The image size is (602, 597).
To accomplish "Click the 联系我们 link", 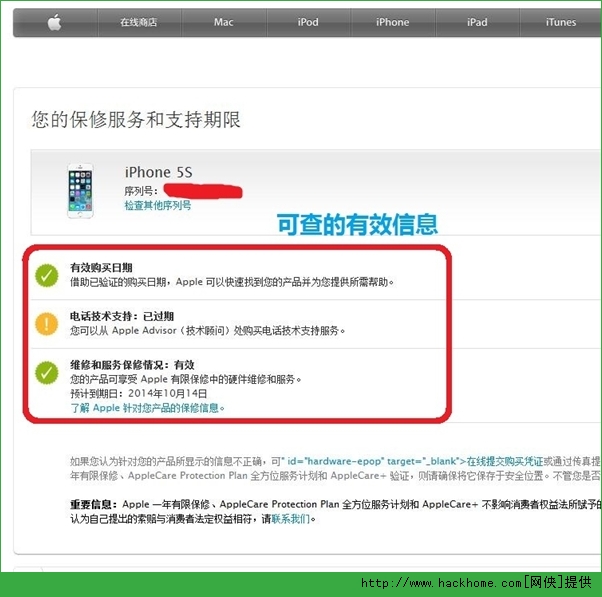I will tap(291, 519).
